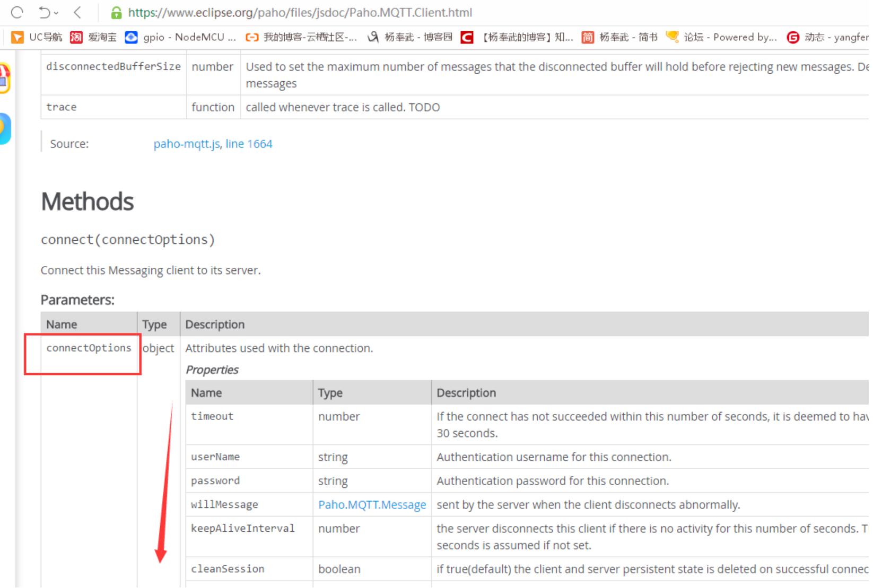Open the UC导航 bookmark
The width and height of the screenshot is (873, 588).
(x=37, y=37)
